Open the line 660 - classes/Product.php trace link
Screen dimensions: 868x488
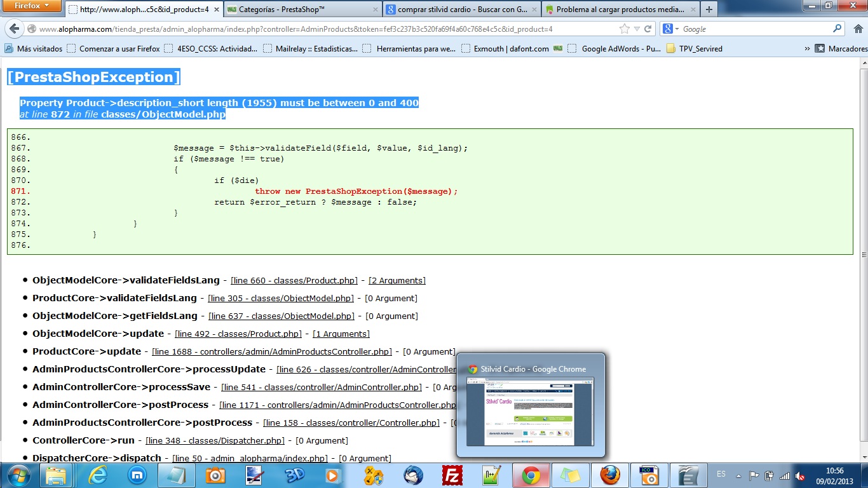(294, 280)
